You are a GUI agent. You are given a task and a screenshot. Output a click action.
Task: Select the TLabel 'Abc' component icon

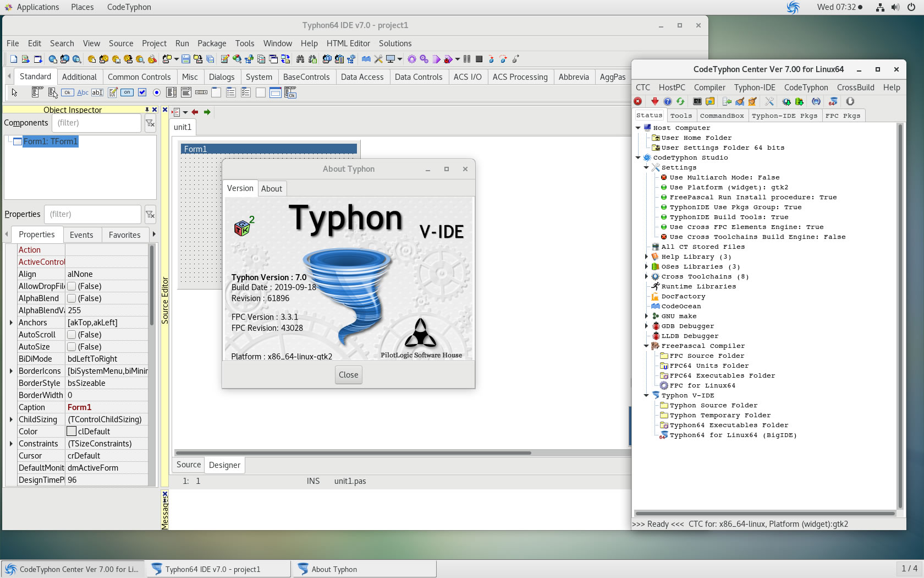pyautogui.click(x=82, y=92)
